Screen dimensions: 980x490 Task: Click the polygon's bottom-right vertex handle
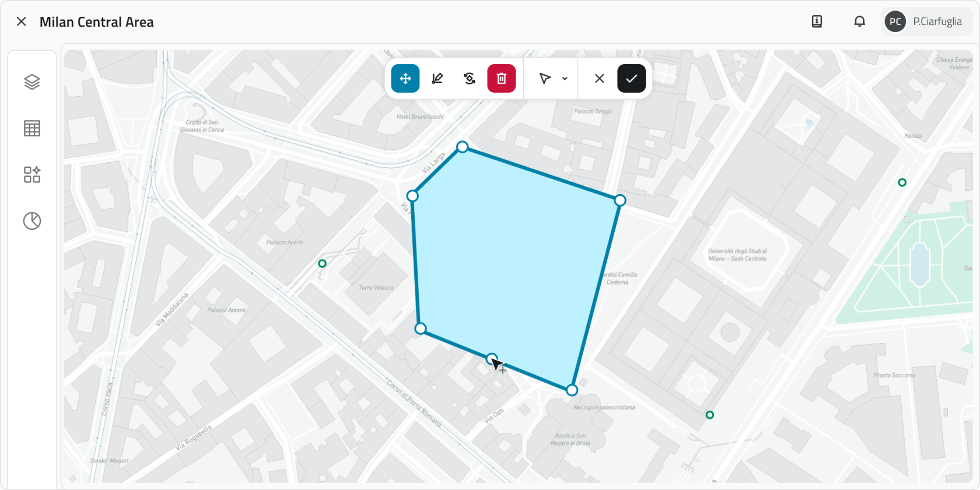click(572, 390)
